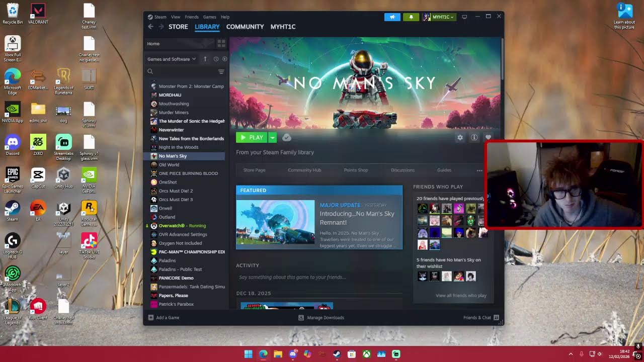Viewport: 644px width, 362px height.
Task: Click the activity 'Say something' input field
Action: pos(319,277)
